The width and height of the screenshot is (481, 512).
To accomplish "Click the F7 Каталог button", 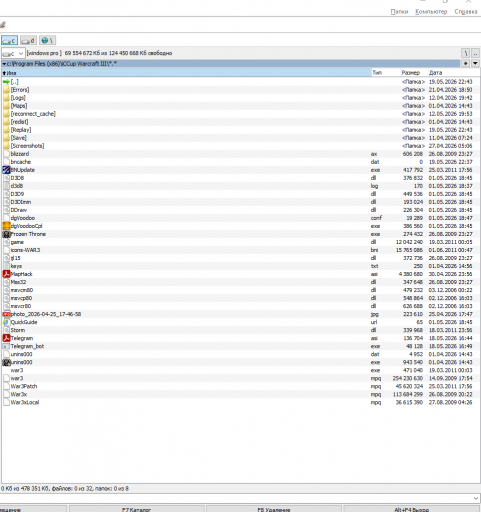I will (137, 509).
